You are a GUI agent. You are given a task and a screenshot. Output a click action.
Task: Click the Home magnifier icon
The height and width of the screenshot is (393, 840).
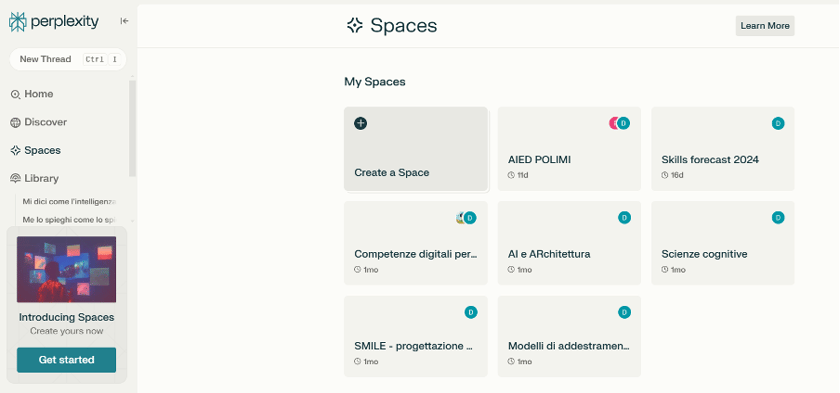16,94
